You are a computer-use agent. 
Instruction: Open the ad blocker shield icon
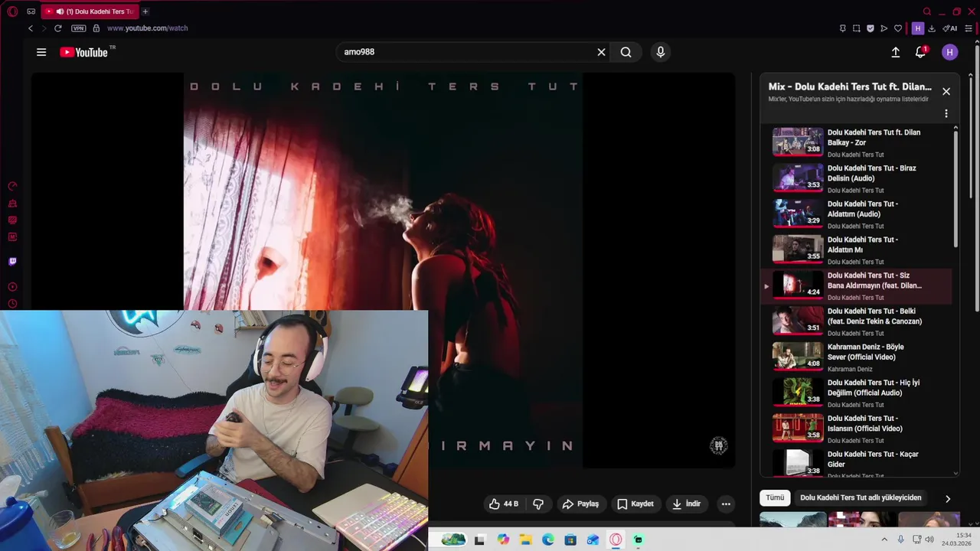(x=871, y=28)
